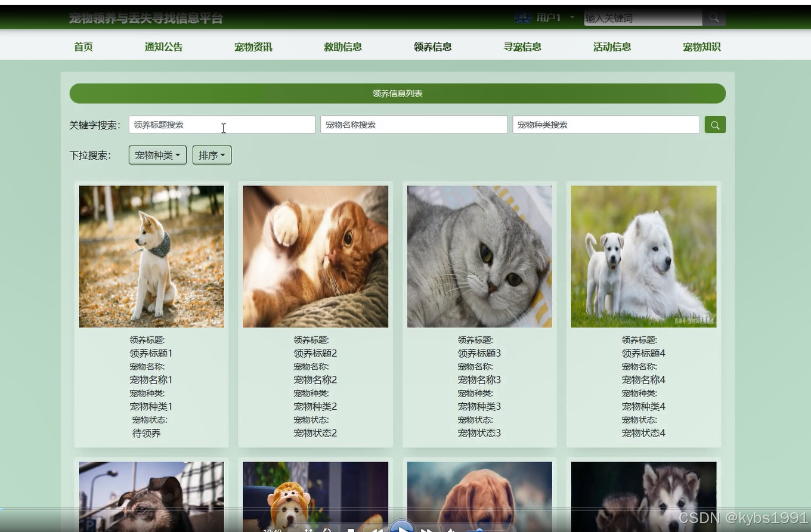Open 救助信息 navigation item

click(x=343, y=47)
